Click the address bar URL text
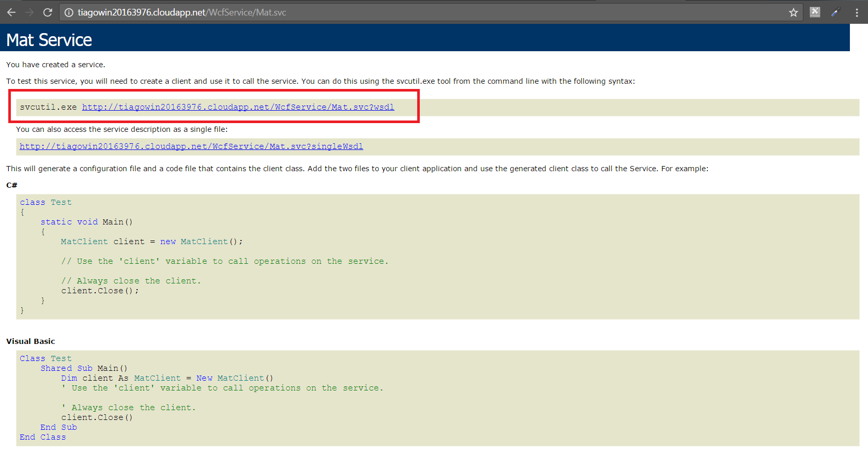 tap(181, 12)
